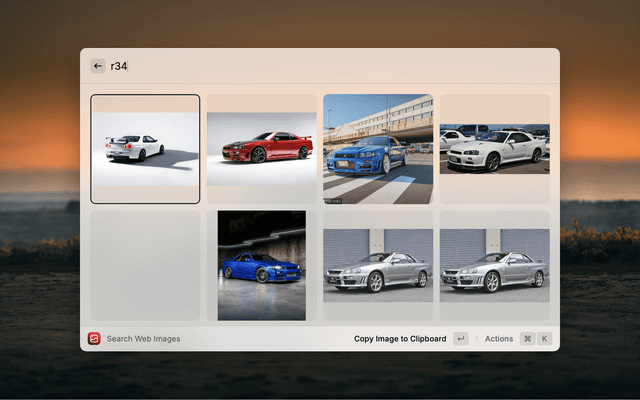Choose the white car in parking lot image
This screenshot has height=400, width=640.
494,149
